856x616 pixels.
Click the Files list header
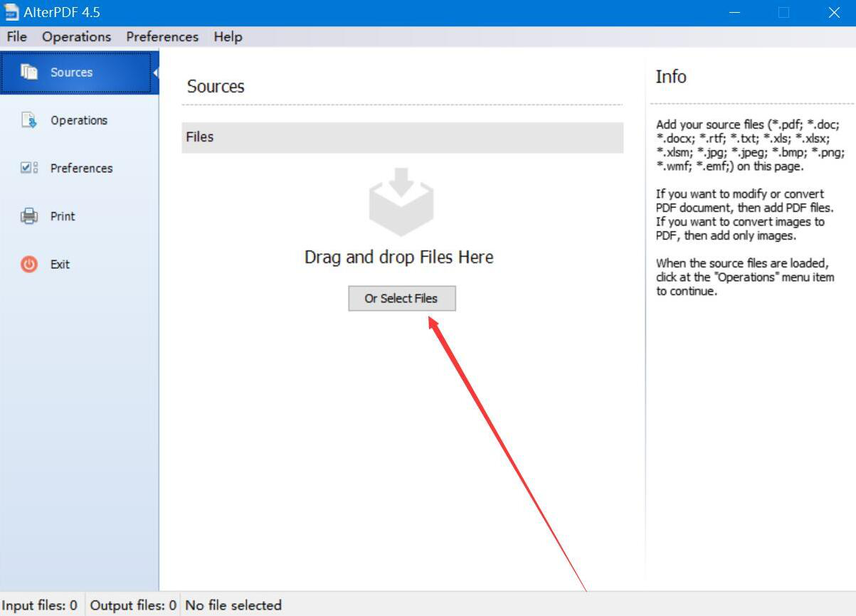point(403,137)
